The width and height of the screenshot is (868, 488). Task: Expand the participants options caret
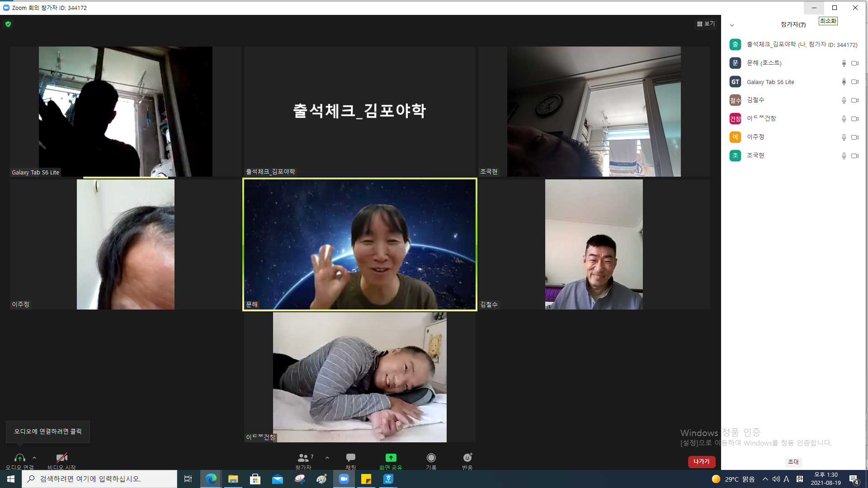[x=327, y=458]
